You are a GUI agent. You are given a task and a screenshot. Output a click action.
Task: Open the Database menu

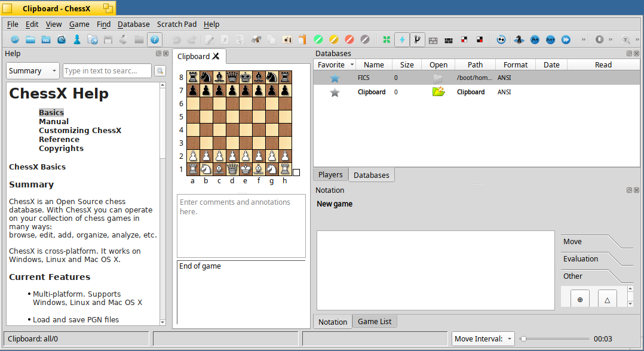[x=133, y=24]
